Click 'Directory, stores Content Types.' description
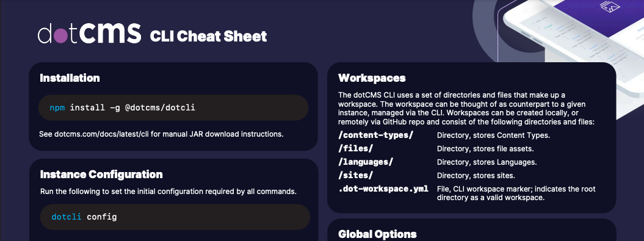This screenshot has height=241, width=644. [x=493, y=135]
